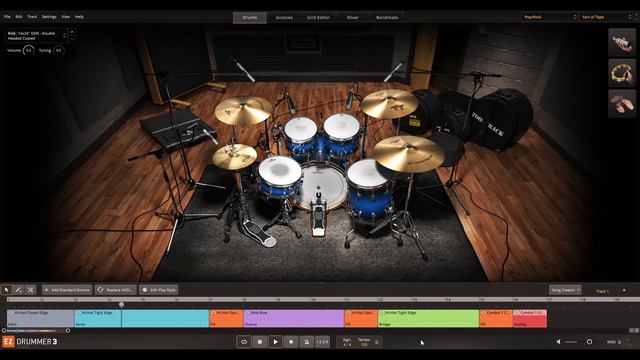Open the Song Creator panel

click(565, 290)
